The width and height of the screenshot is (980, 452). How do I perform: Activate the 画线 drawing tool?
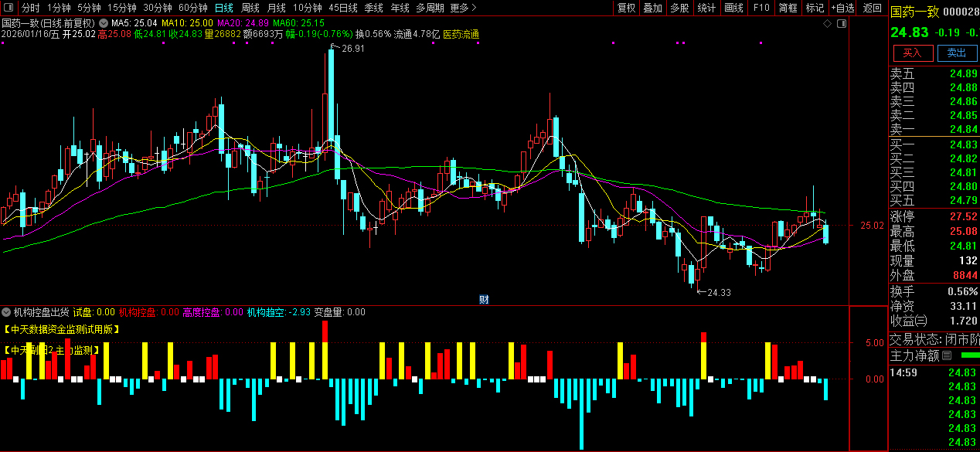(733, 8)
